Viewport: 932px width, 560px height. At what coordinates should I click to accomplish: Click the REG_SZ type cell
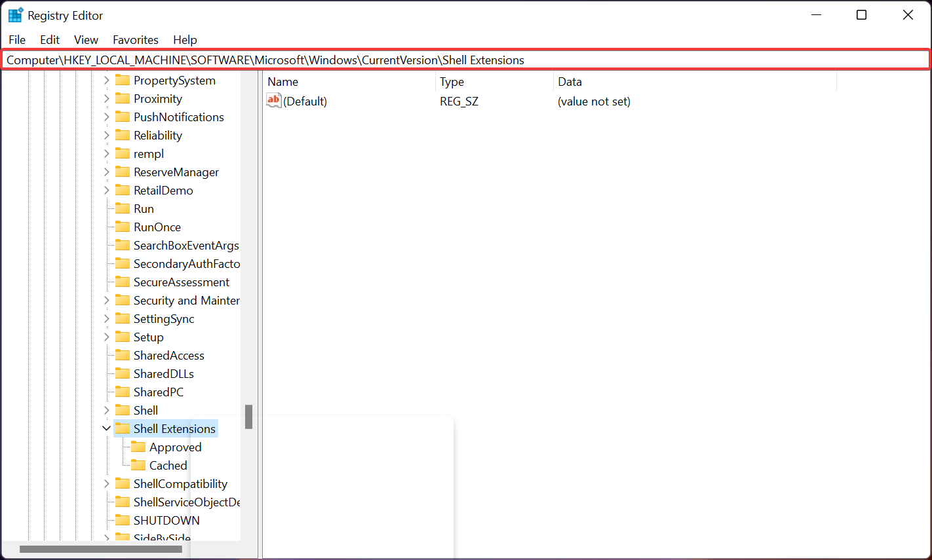(x=459, y=102)
